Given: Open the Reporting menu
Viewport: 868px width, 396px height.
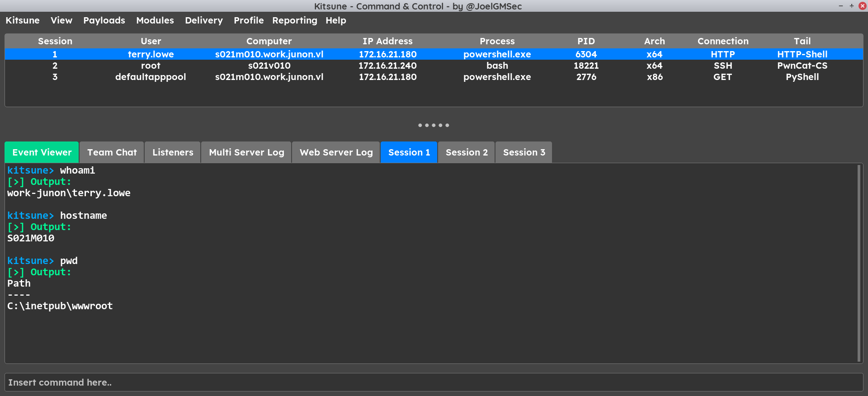Looking at the screenshot, I should [295, 20].
